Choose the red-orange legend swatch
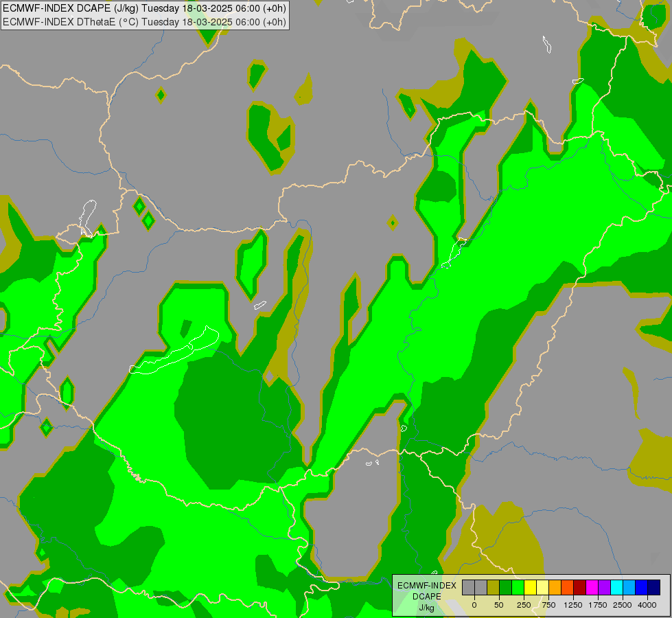 pyautogui.click(x=567, y=588)
